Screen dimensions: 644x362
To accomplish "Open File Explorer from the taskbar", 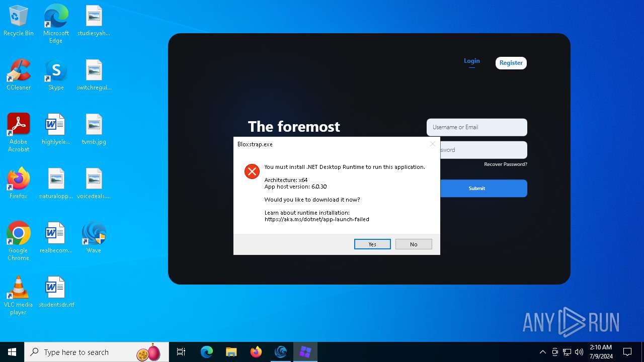I will tap(231, 352).
